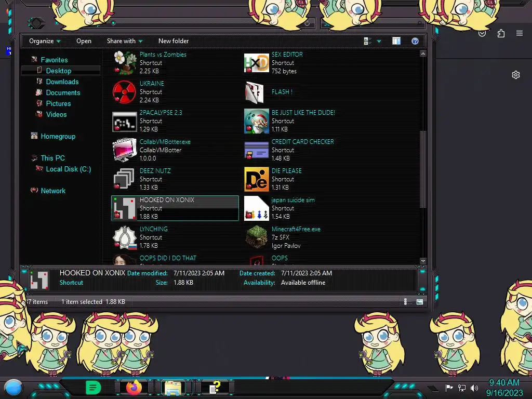Click the settings gear in browser window
The height and width of the screenshot is (399, 532).
click(x=516, y=75)
